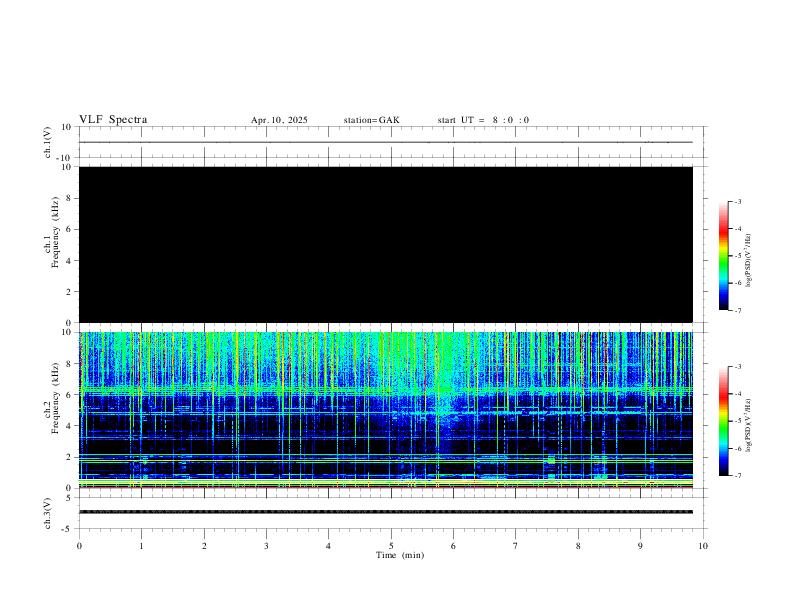Click time axis tick label '0'
792x612 pixels.
click(x=79, y=546)
